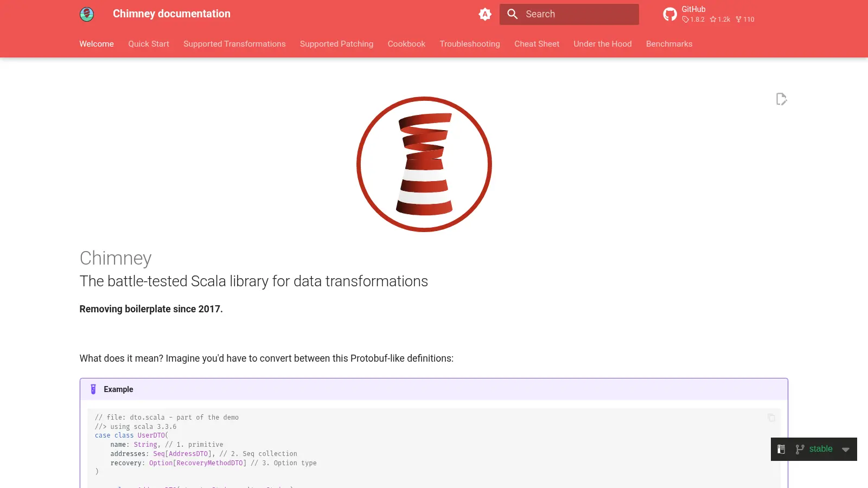Click the 'recovery: Option[RecoveryMethodDTO]' code line

[x=214, y=463]
